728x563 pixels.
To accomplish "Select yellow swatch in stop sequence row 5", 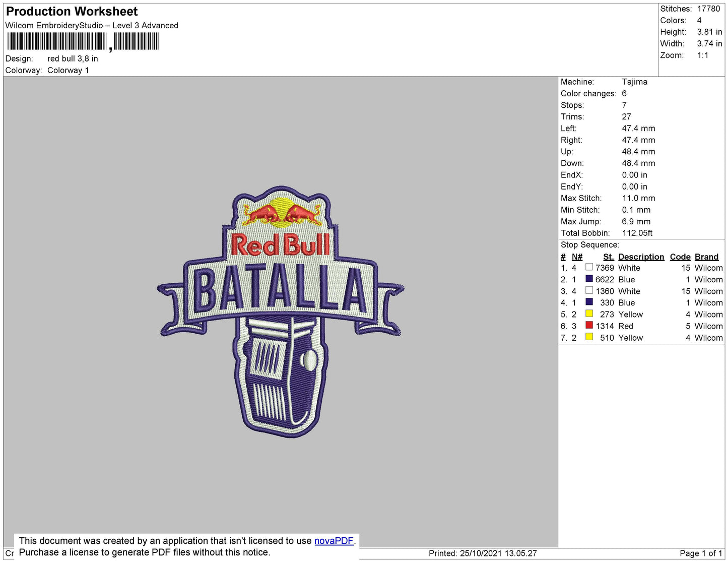I will [589, 314].
